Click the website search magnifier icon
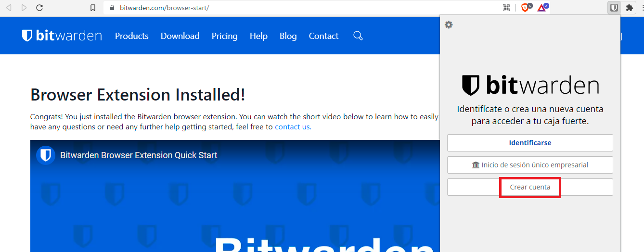Screen dimensions: 644x252 pos(358,36)
